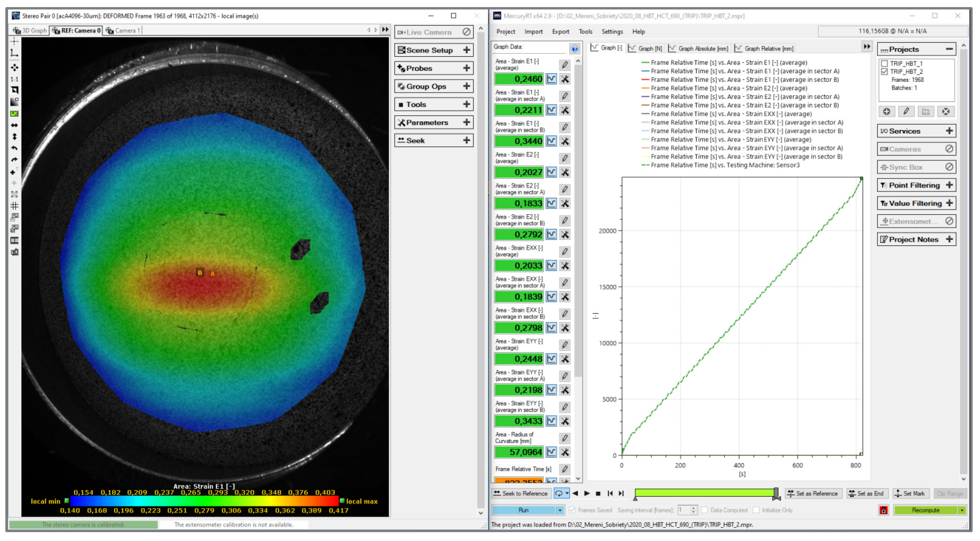Click the skip to last frame button

[x=621, y=493]
